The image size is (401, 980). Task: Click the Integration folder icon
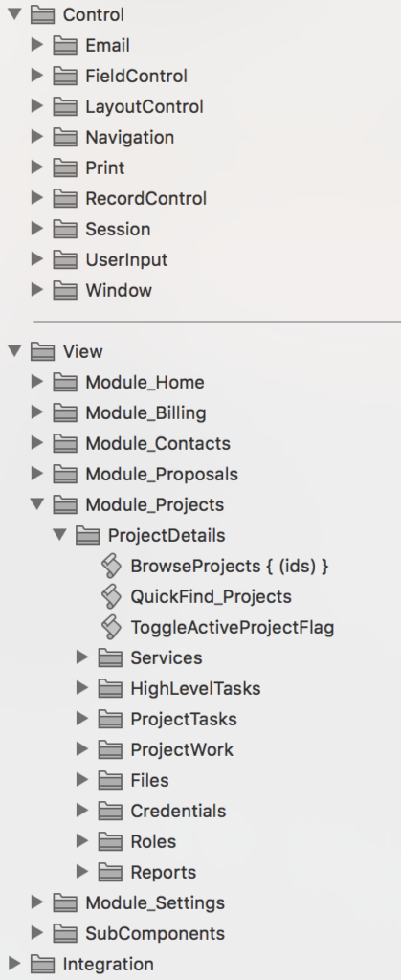click(x=43, y=965)
